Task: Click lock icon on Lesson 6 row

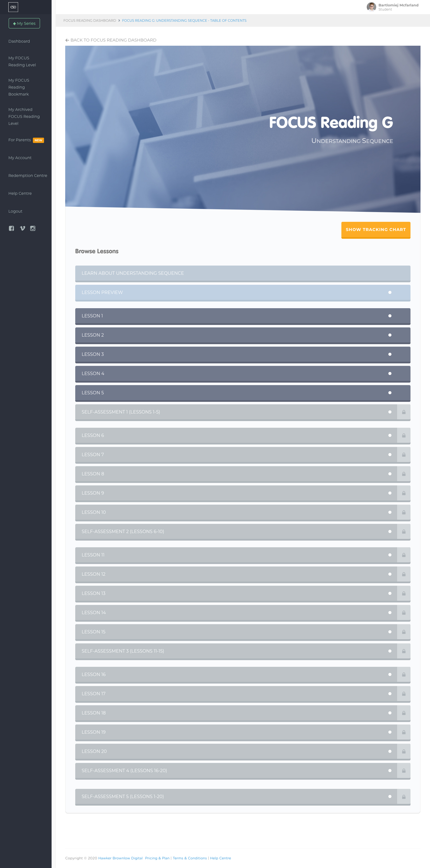Action: (x=403, y=435)
